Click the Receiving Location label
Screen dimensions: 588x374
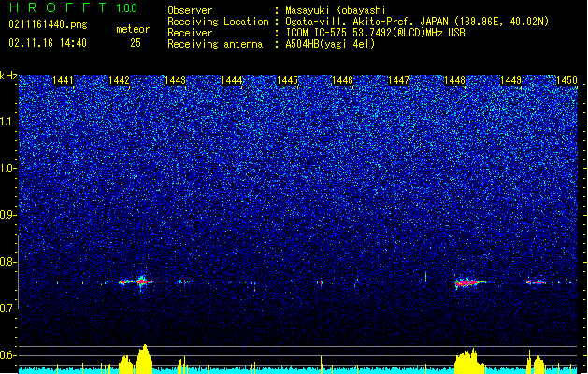tap(218, 22)
